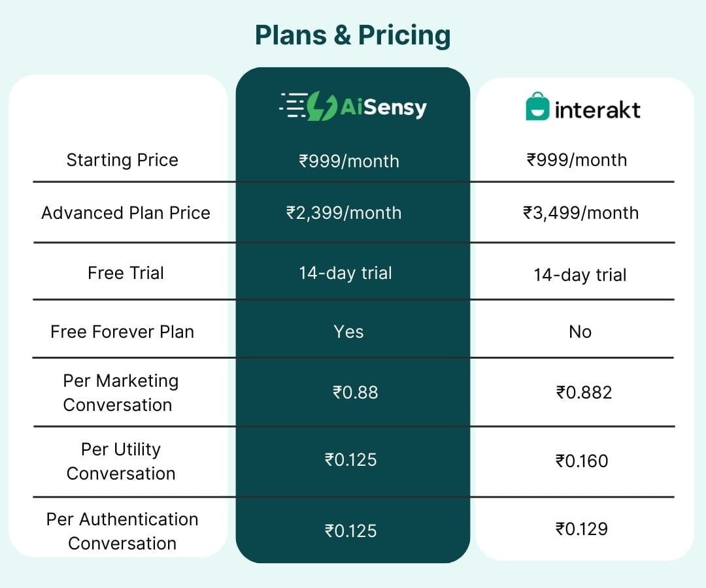
Task: Click the Advanced Plan Price label
Action: pos(126,213)
